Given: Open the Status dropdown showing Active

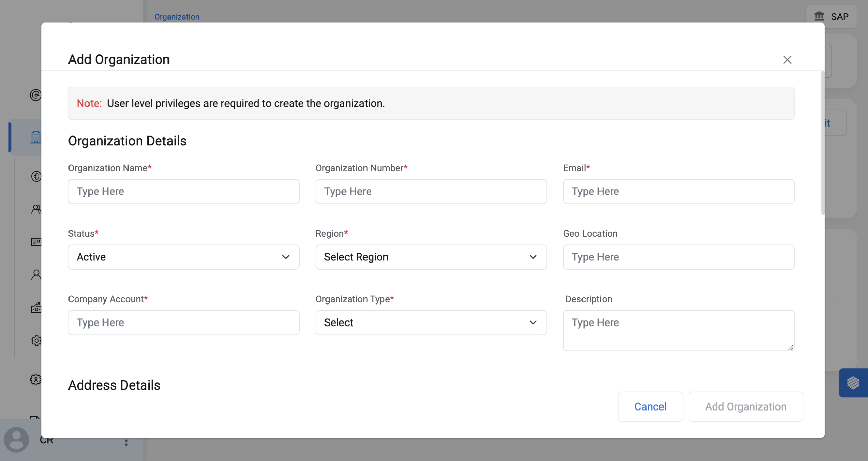Looking at the screenshot, I should point(183,257).
